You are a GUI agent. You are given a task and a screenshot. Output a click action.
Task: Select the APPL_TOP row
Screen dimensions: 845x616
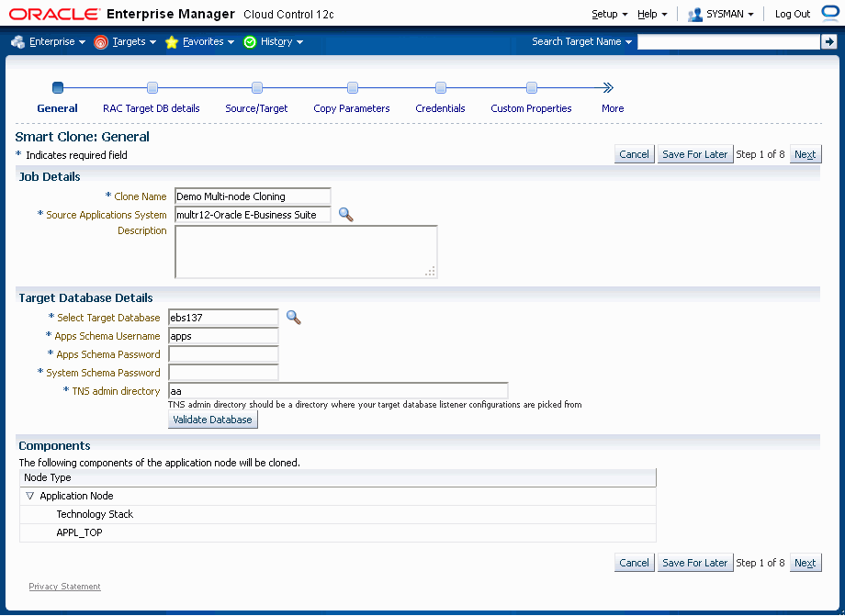[x=338, y=532]
